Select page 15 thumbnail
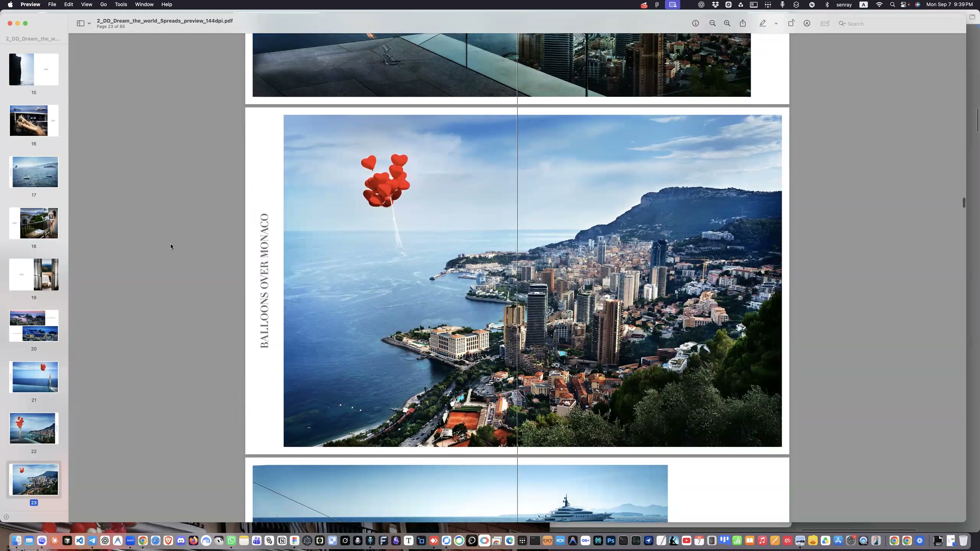The height and width of the screenshot is (551, 980). coord(34,69)
